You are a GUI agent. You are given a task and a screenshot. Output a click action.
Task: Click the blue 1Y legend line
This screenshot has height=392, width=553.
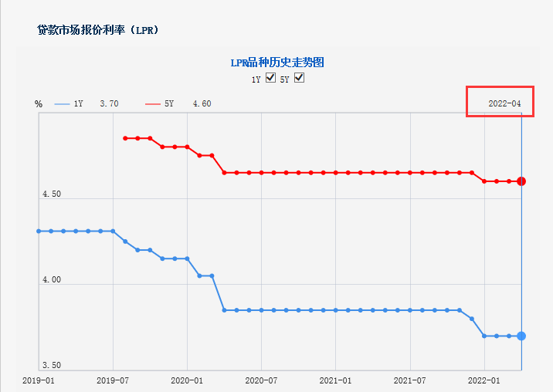click(63, 104)
